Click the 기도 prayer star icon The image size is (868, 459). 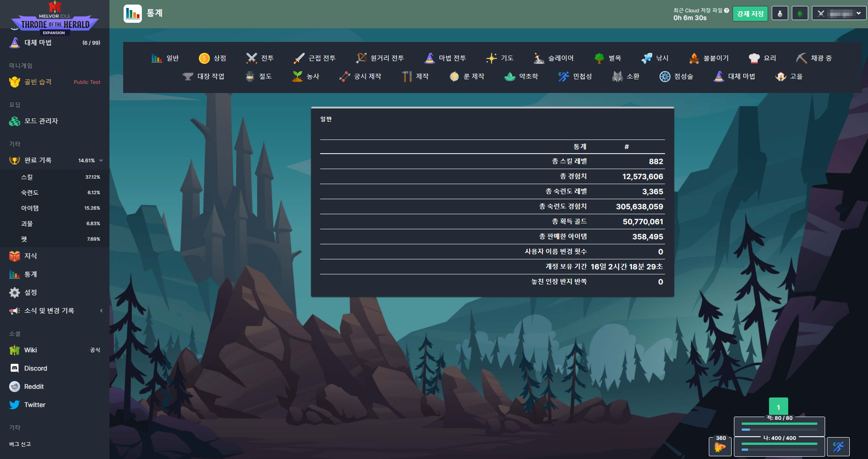[491, 58]
